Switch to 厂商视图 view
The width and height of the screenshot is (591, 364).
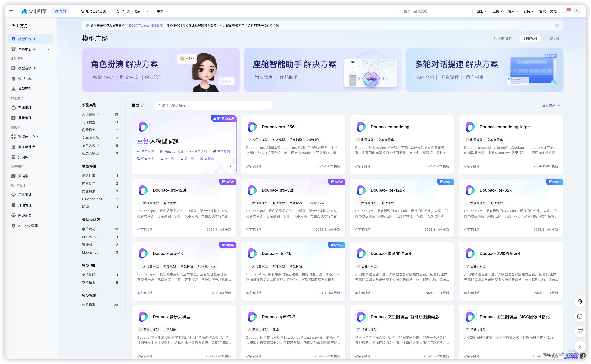(x=552, y=39)
